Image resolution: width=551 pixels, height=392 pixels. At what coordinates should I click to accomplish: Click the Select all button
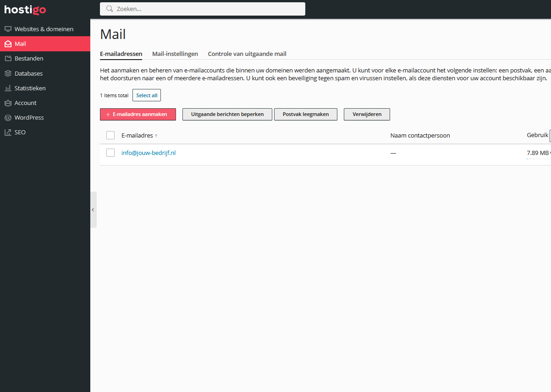point(147,95)
